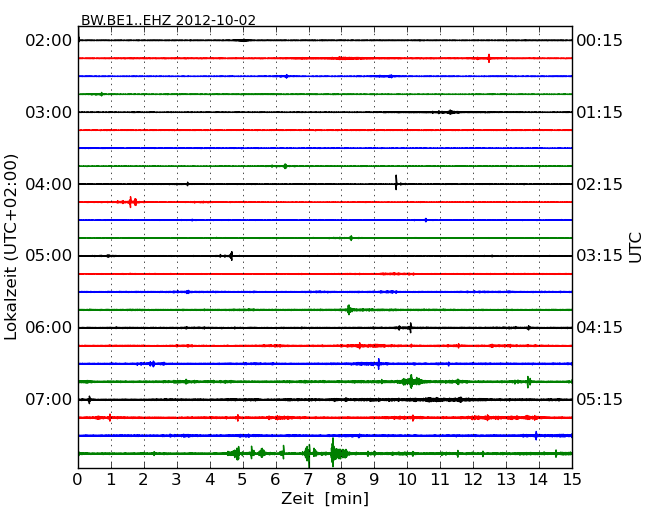Click the plot title BW.BE1..EHZ 2012-10-02

pos(168,20)
